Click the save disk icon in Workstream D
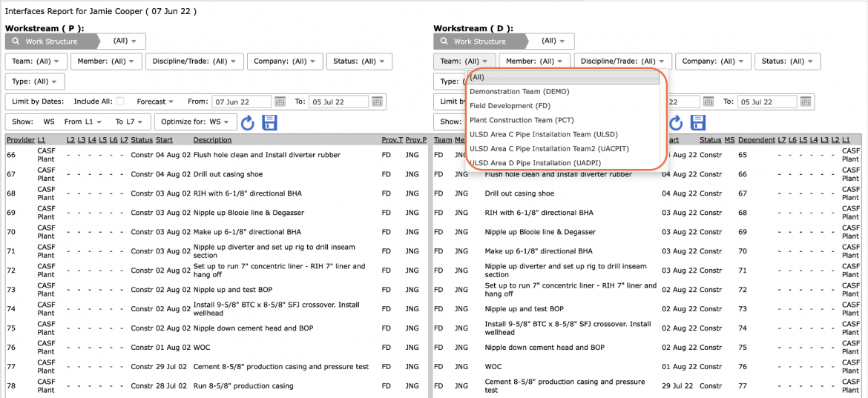868x398 pixels. click(697, 122)
